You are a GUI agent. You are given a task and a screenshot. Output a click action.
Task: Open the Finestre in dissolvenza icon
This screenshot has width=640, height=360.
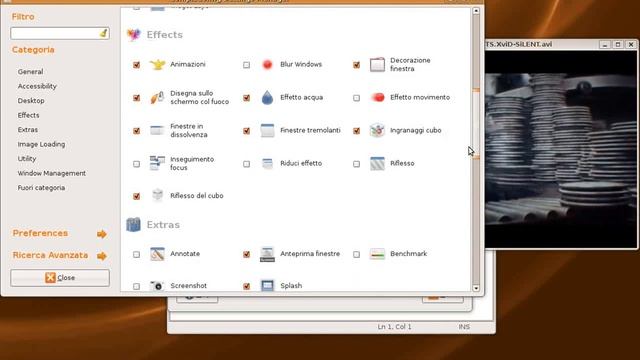(x=157, y=131)
